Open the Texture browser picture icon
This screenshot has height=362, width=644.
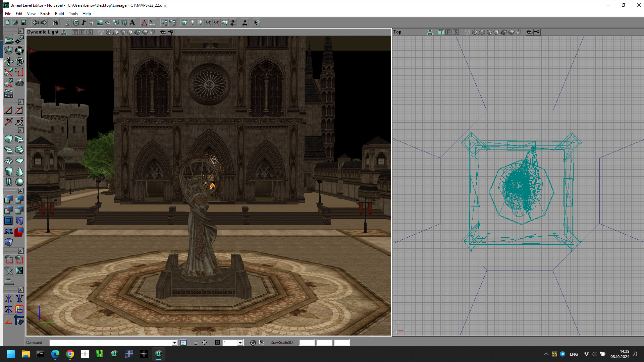[x=100, y=22]
